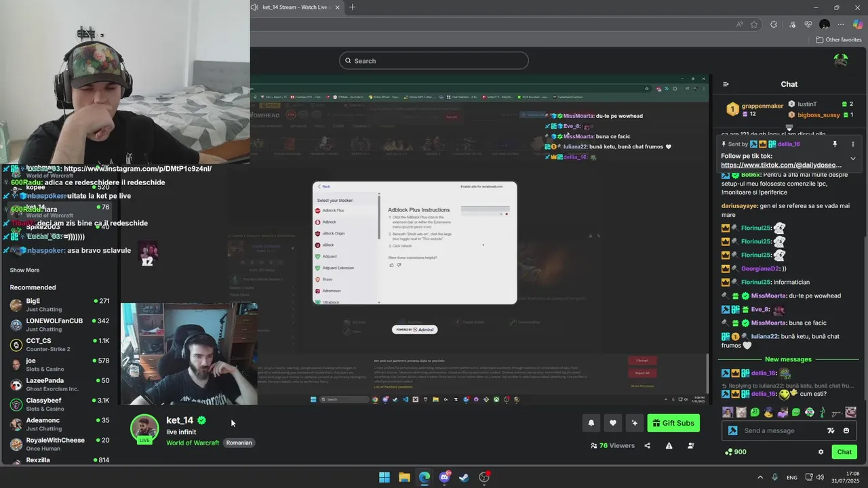868x488 pixels.
Task: Click bigboss_sussy on gift leaderboard
Action: (818, 115)
